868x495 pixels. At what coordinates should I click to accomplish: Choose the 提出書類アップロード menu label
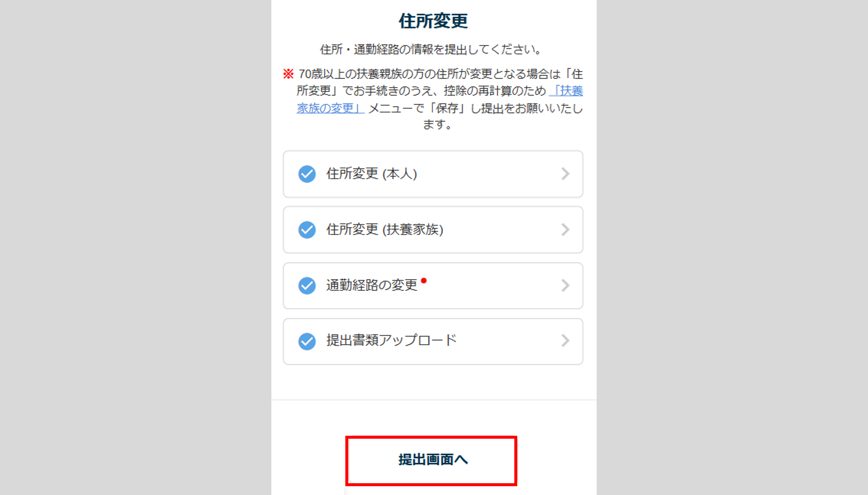(x=391, y=340)
